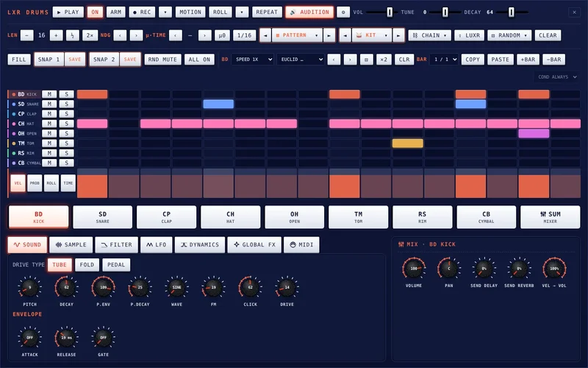Start playback with the PLAY button
The height and width of the screenshot is (368, 588).
pos(68,12)
